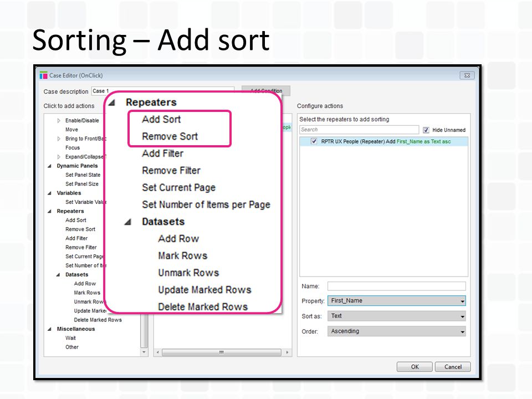Click the Cancel button
The image size is (532, 399).
coord(453,367)
